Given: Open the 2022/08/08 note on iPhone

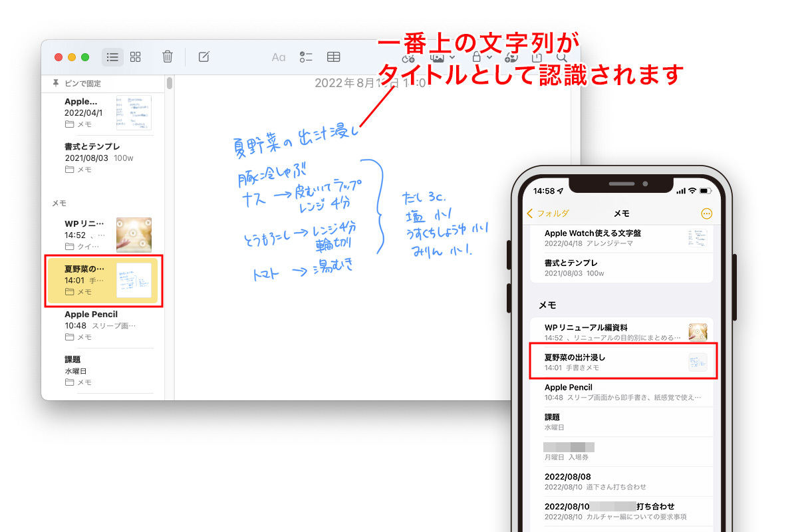Looking at the screenshot, I should (x=621, y=481).
